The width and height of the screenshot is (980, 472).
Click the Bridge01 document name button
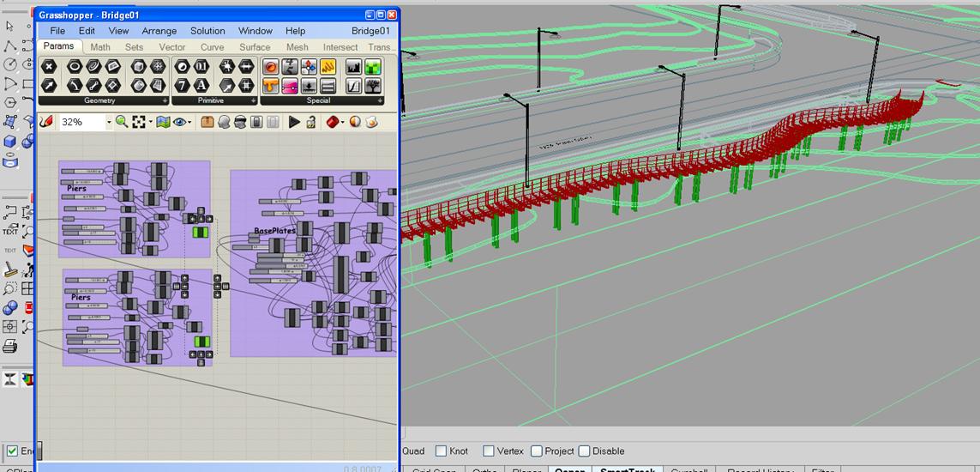[370, 31]
